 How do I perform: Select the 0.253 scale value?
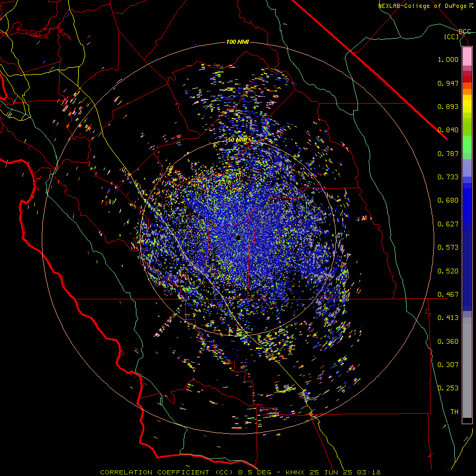click(448, 388)
